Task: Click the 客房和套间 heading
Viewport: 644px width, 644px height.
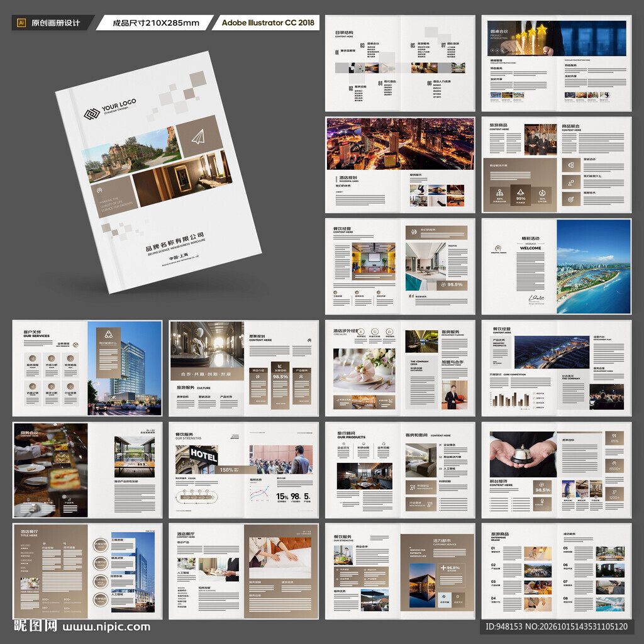Action: pos(416,435)
